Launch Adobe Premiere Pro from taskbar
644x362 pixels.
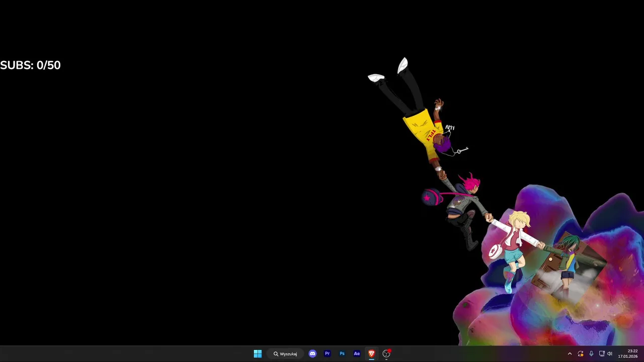(327, 354)
